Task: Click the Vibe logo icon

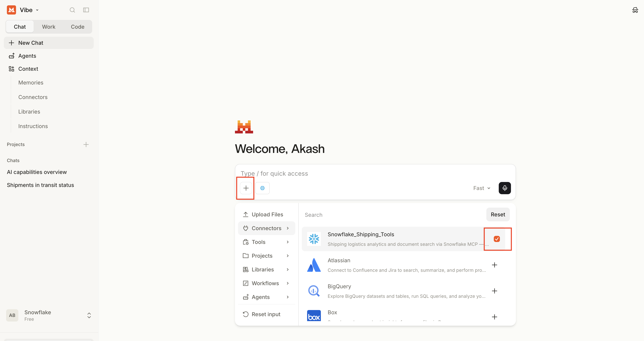Action: click(11, 10)
